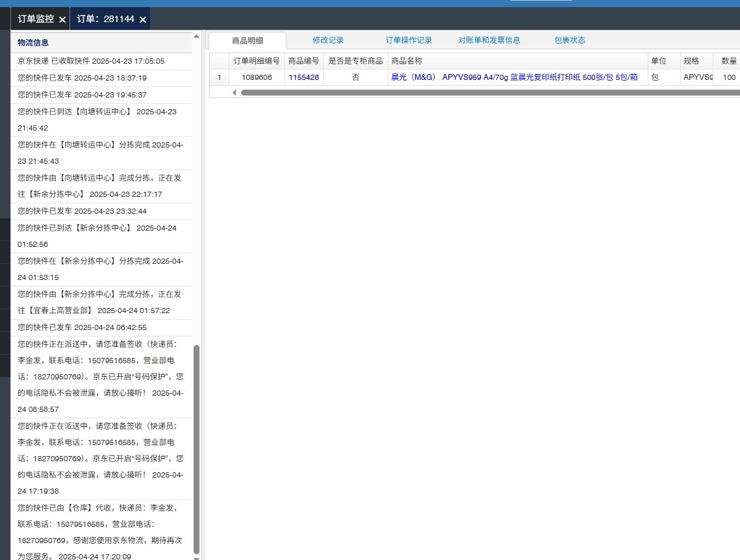740x560 pixels.
Task: Click the 商品名称 column header
Action: coord(518,61)
